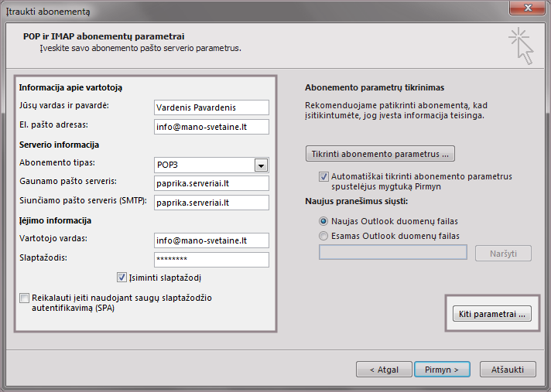Open Kiti parametrai settings

(x=491, y=313)
